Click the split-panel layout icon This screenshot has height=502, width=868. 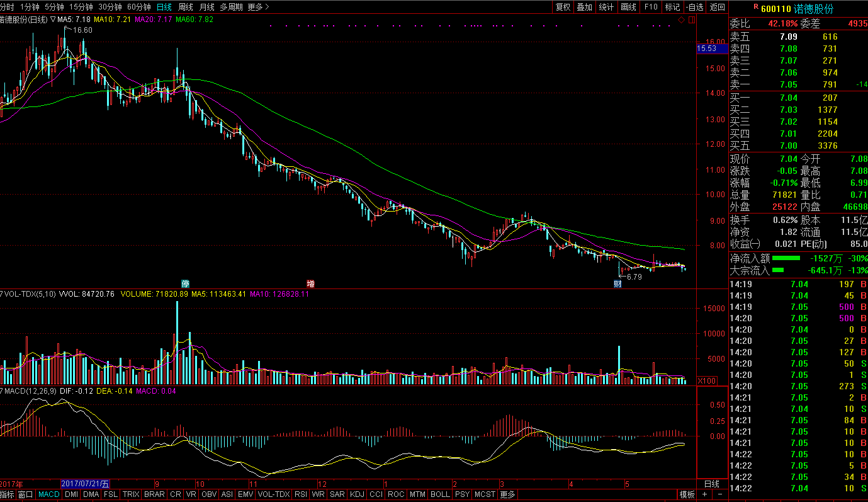click(x=691, y=20)
